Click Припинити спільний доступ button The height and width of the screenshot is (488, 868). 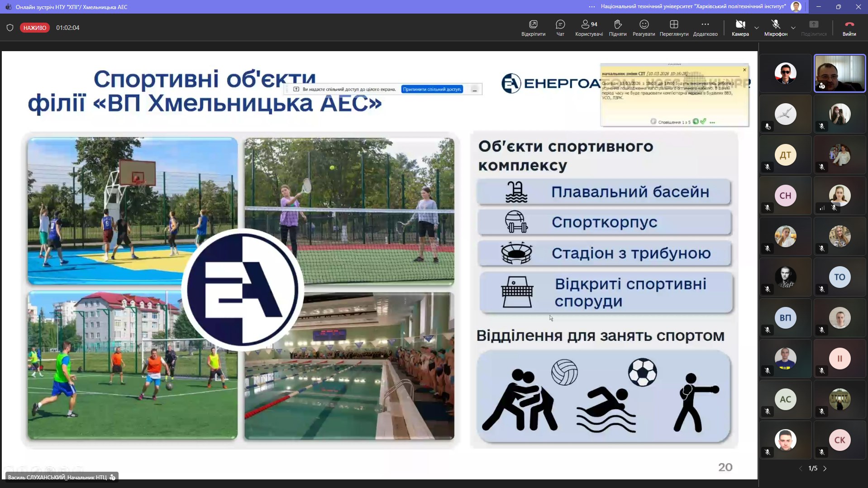[x=432, y=89]
